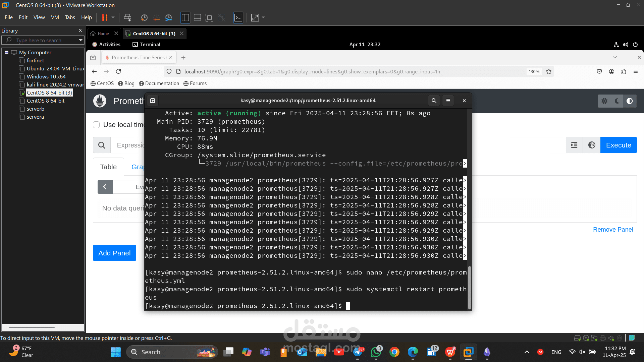
Task: Open WhatsApp from the Windows taskbar
Action: coord(376,352)
